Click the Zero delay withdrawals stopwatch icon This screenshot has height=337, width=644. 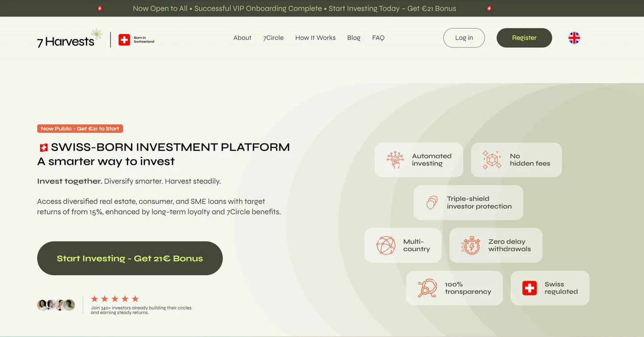(470, 245)
